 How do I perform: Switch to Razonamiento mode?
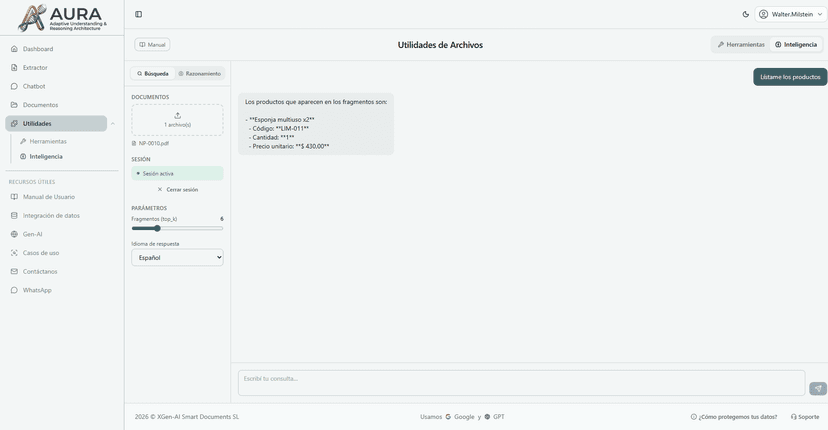click(199, 74)
